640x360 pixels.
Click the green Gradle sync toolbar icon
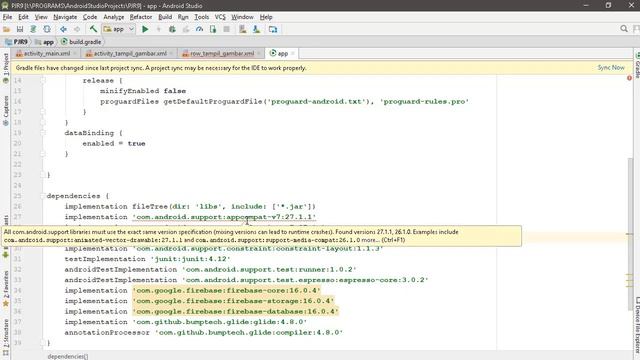pyautogui.click(x=33, y=29)
